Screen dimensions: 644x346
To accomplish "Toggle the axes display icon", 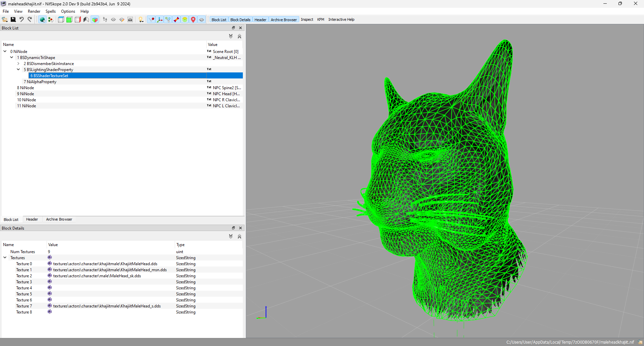I will [x=160, y=19].
